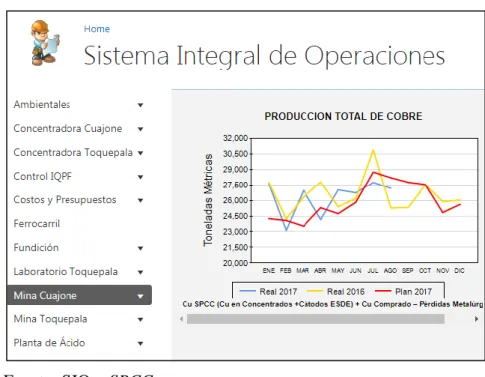Click the horizontal scrollbar thumb under the chart
485x377 pixels.
[x=316, y=319]
